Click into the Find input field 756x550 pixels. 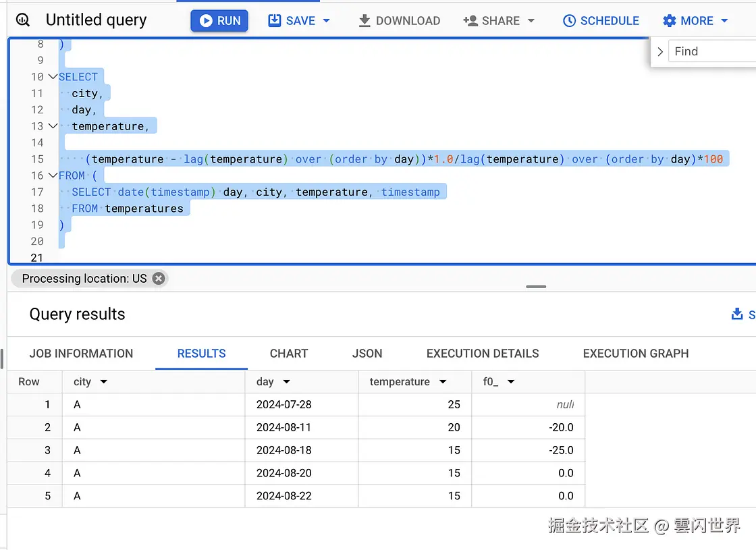coord(713,51)
